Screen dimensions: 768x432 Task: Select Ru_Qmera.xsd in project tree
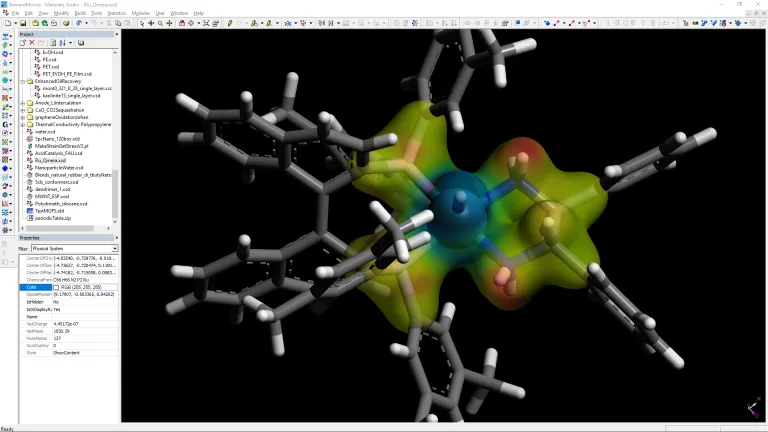[50, 160]
